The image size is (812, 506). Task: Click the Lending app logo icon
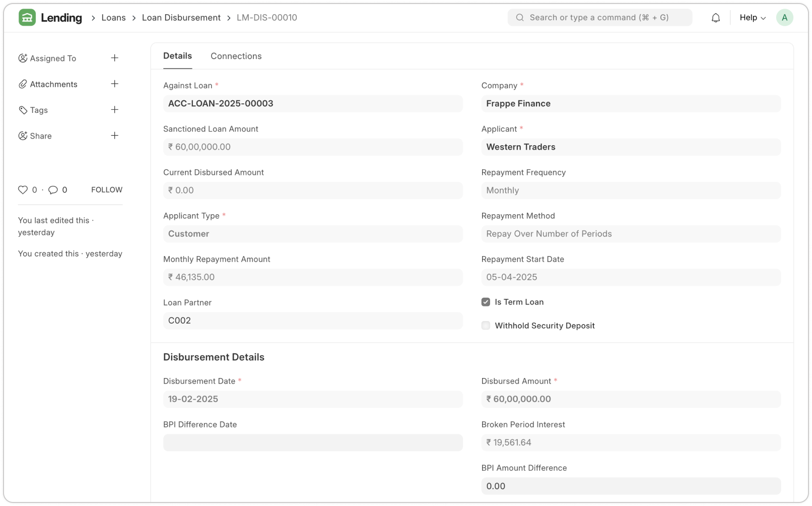pos(27,18)
